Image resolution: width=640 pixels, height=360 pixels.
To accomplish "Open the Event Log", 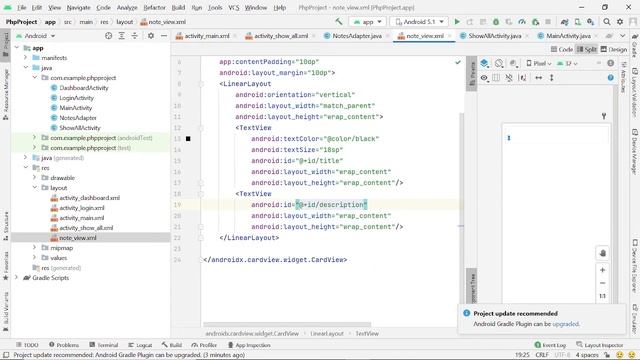I will pyautogui.click(x=550, y=345).
